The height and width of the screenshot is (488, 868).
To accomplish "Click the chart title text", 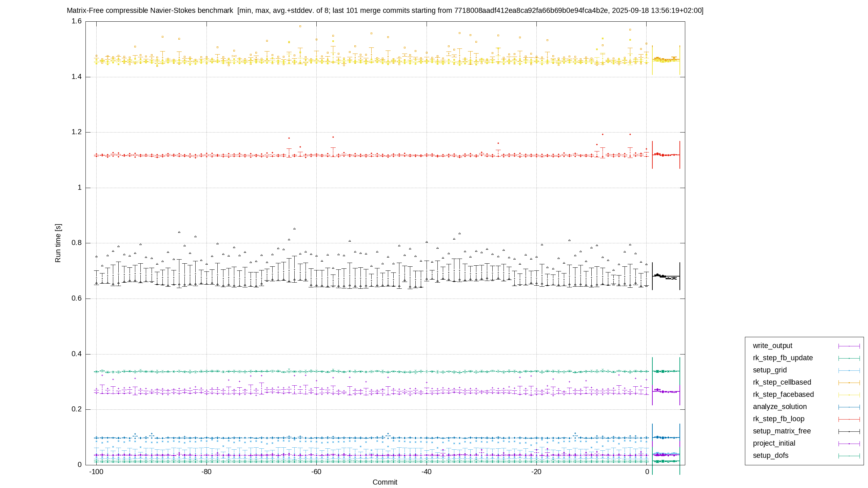I will (385, 11).
